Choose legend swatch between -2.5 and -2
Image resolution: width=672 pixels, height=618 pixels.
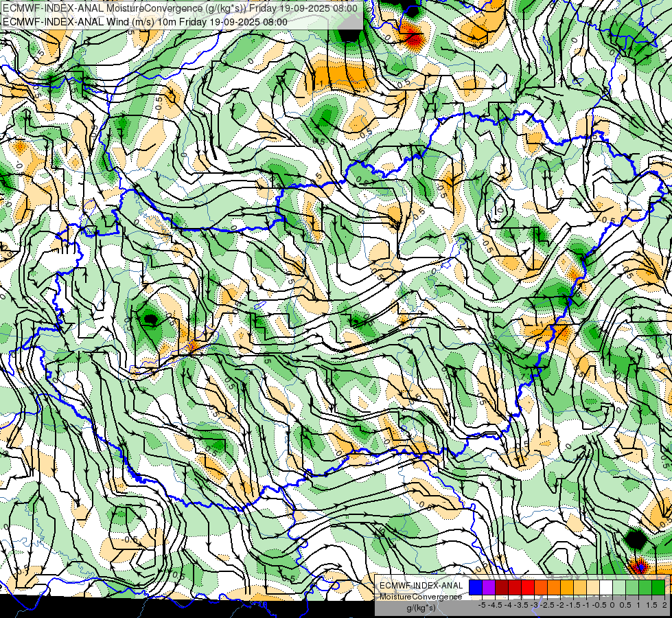tap(554, 588)
